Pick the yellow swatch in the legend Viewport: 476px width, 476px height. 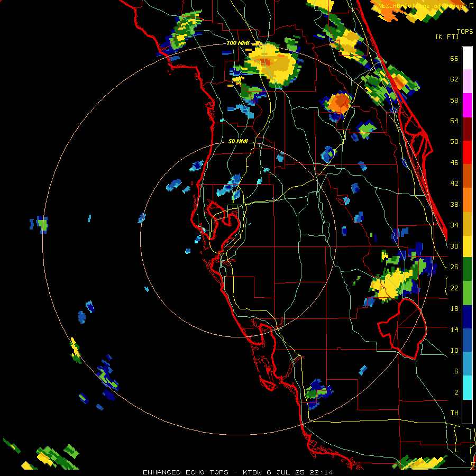[x=467, y=246]
